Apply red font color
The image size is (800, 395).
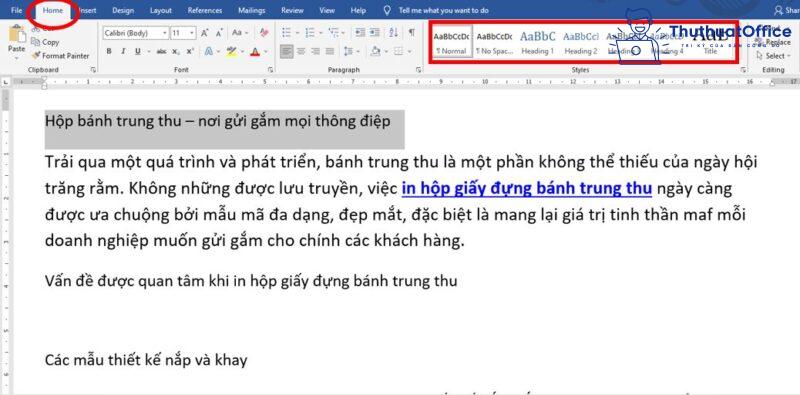point(255,52)
